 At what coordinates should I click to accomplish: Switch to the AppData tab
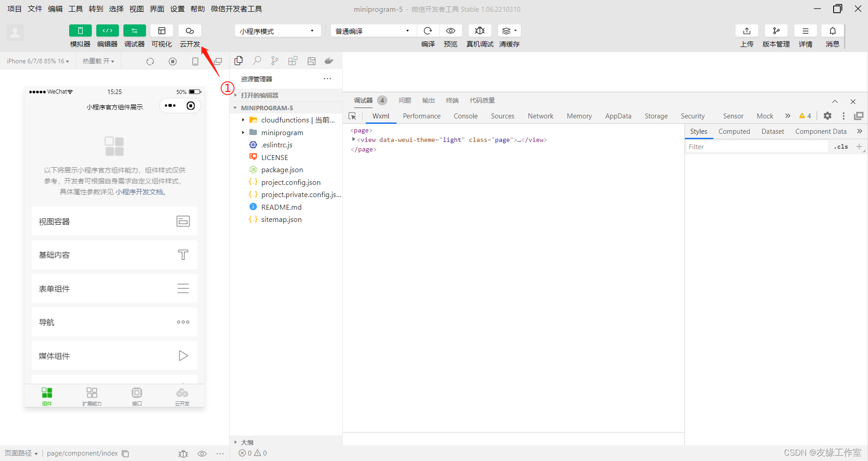coord(618,116)
